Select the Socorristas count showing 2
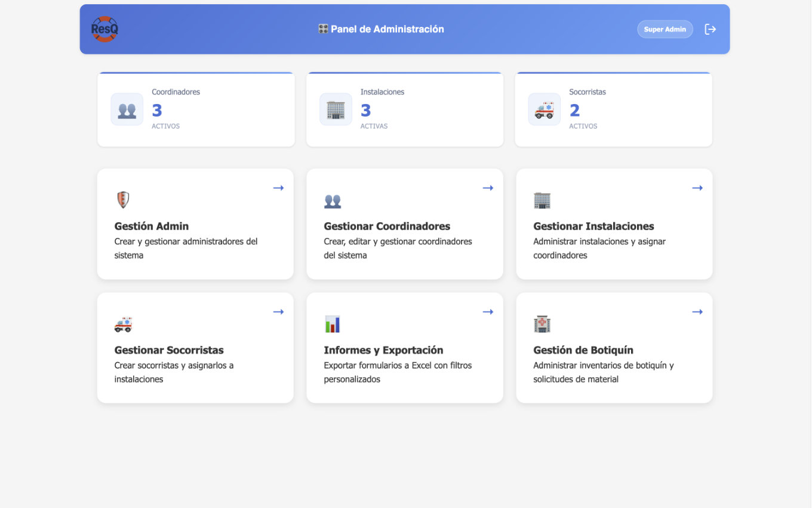The width and height of the screenshot is (812, 508). pyautogui.click(x=574, y=110)
